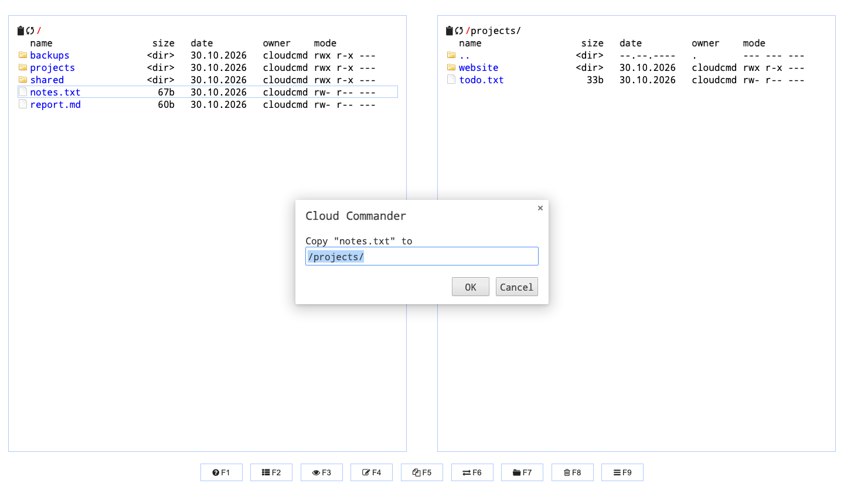Viewport: 844px width, 504px height.
Task: Click right panel refresh icon
Action: pos(459,30)
